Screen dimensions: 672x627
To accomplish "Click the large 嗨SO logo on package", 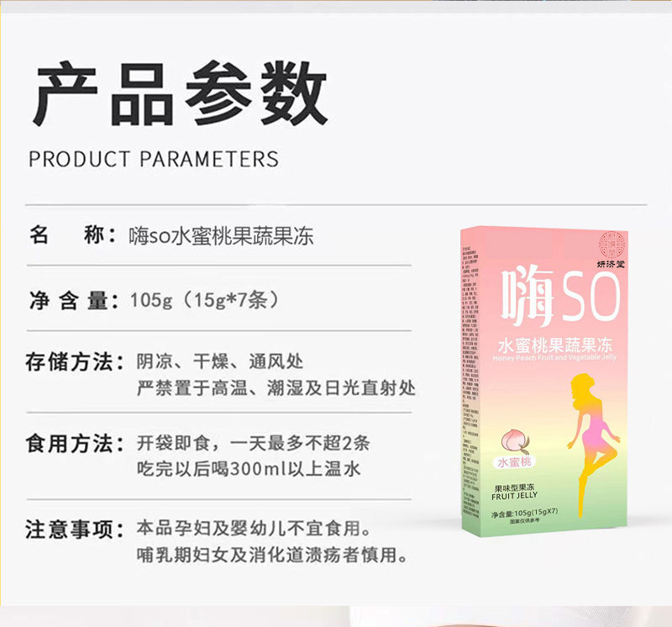I will tap(560, 296).
